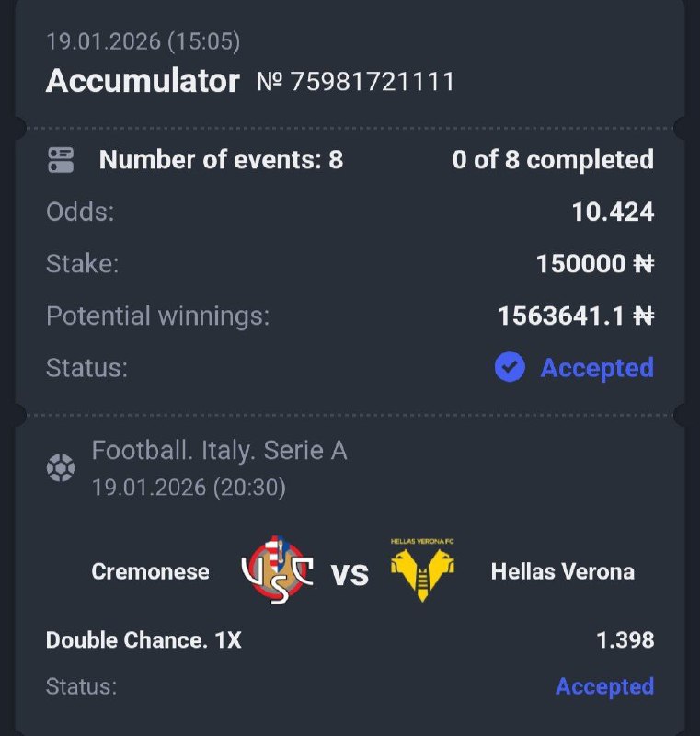Click the football sport icon
The width and height of the screenshot is (700, 736).
point(61,468)
